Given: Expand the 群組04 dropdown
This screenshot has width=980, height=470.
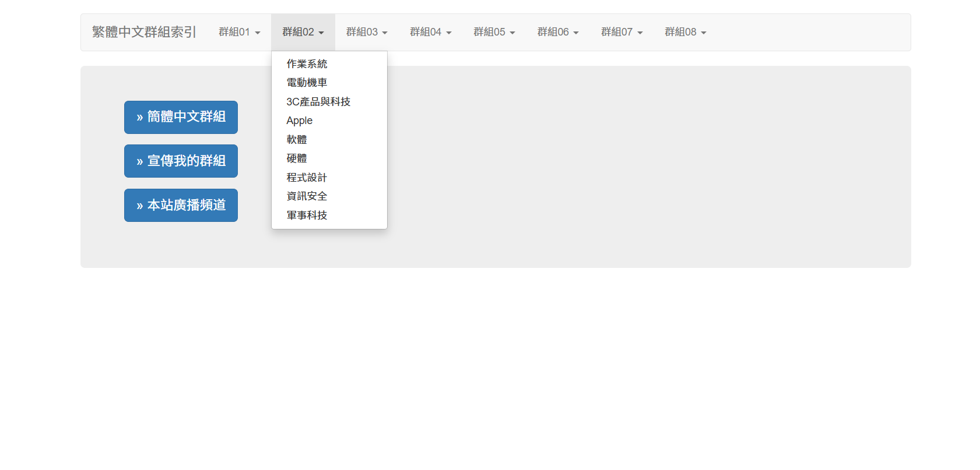Looking at the screenshot, I should click(431, 32).
